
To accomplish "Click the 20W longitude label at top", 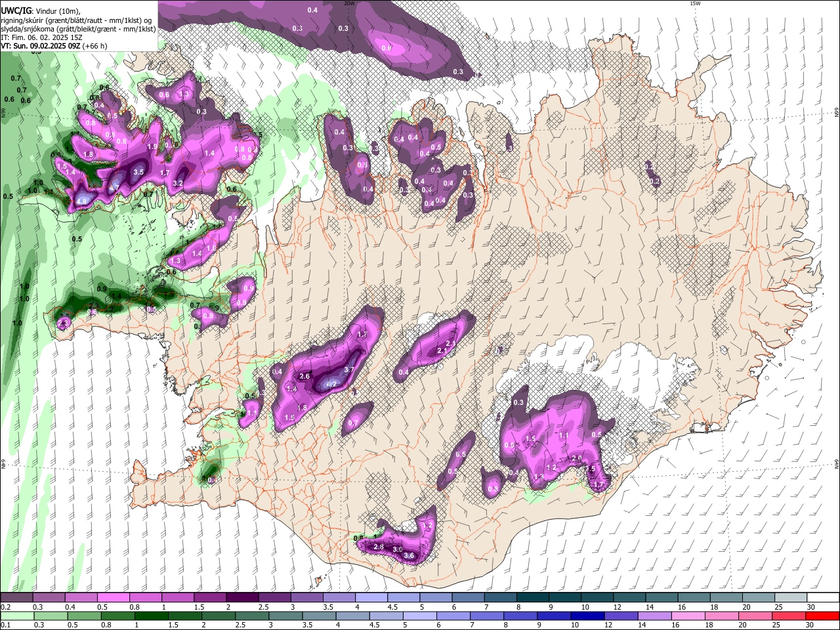I will [x=349, y=3].
